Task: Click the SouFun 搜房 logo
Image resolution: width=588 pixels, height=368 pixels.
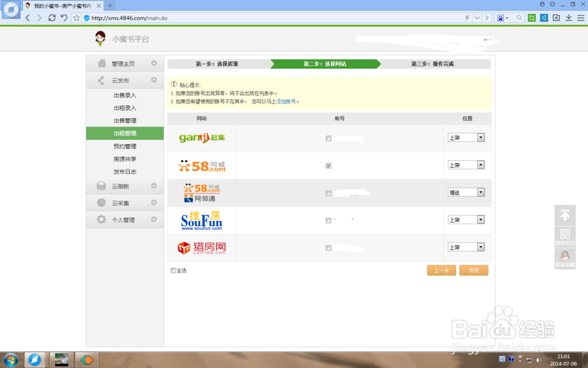Action: (202, 220)
